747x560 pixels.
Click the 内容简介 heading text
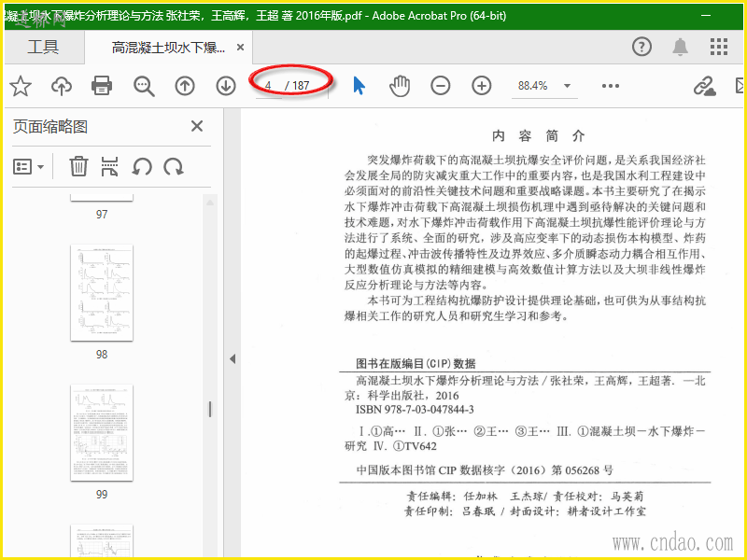539,136
